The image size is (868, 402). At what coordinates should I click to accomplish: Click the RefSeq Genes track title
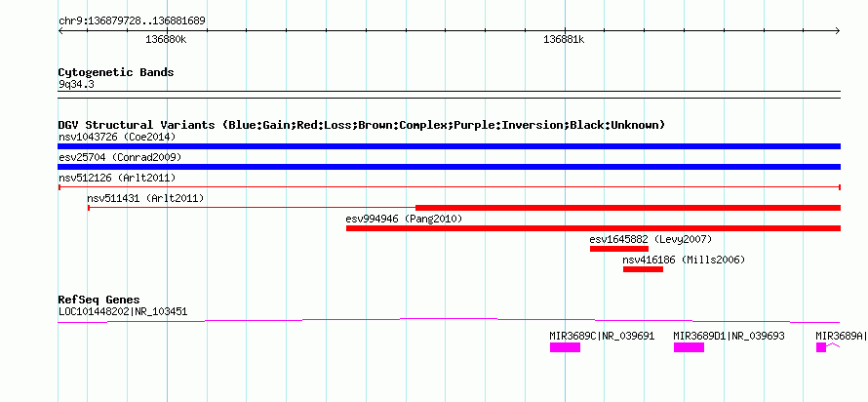(99, 300)
